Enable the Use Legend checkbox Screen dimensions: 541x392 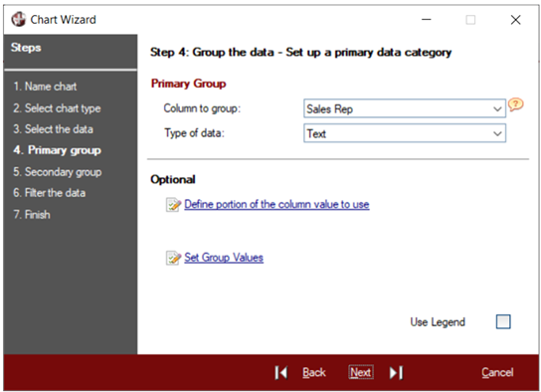click(x=503, y=321)
